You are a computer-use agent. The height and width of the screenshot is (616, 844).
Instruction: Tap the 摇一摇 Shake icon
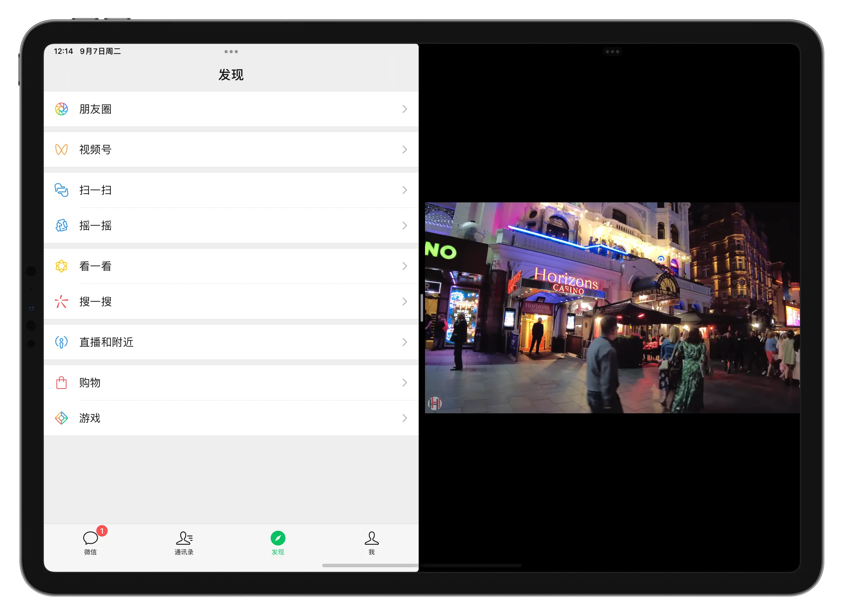(x=61, y=225)
